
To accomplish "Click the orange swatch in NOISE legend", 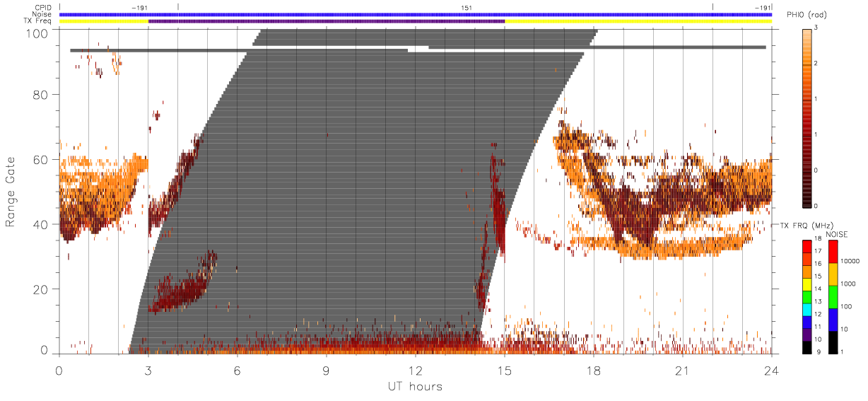I will pyautogui.click(x=832, y=274).
